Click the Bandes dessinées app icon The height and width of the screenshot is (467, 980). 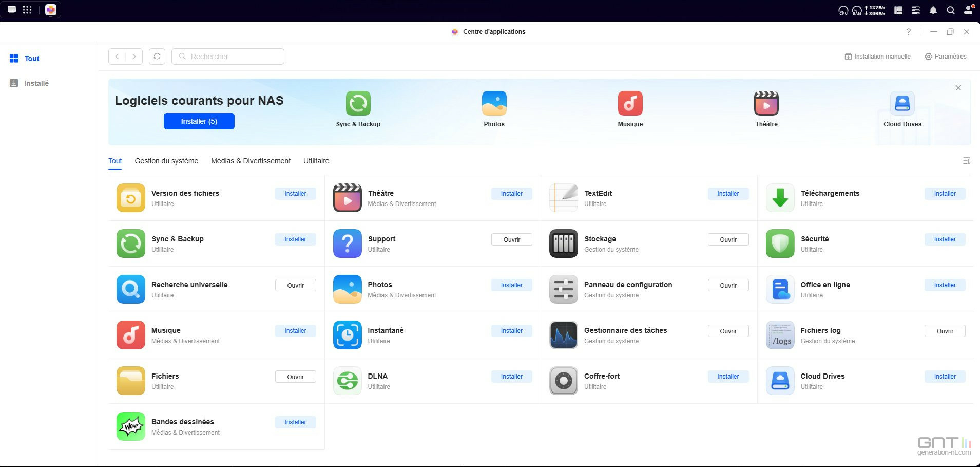(131, 426)
